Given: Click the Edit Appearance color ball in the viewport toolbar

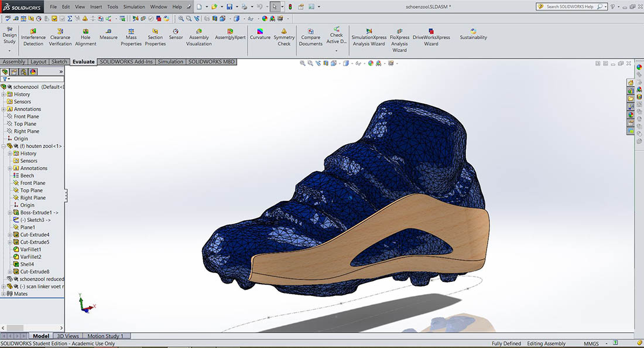Looking at the screenshot, I should pyautogui.click(x=371, y=63).
